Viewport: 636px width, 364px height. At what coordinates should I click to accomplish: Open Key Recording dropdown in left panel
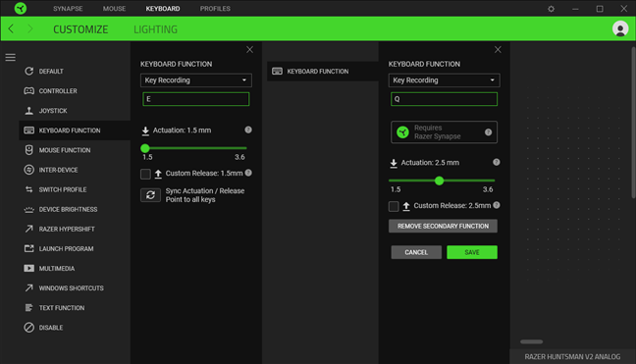point(196,80)
